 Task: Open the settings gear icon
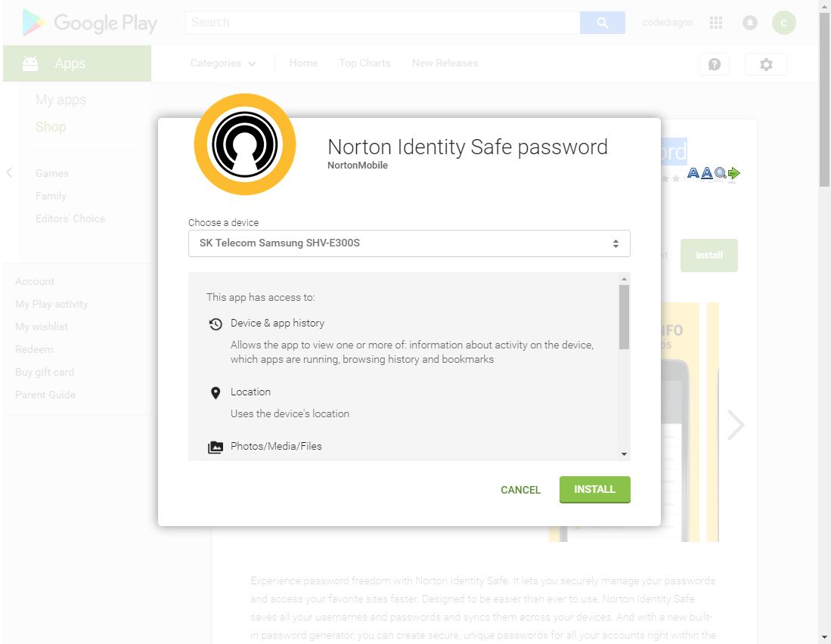[766, 64]
